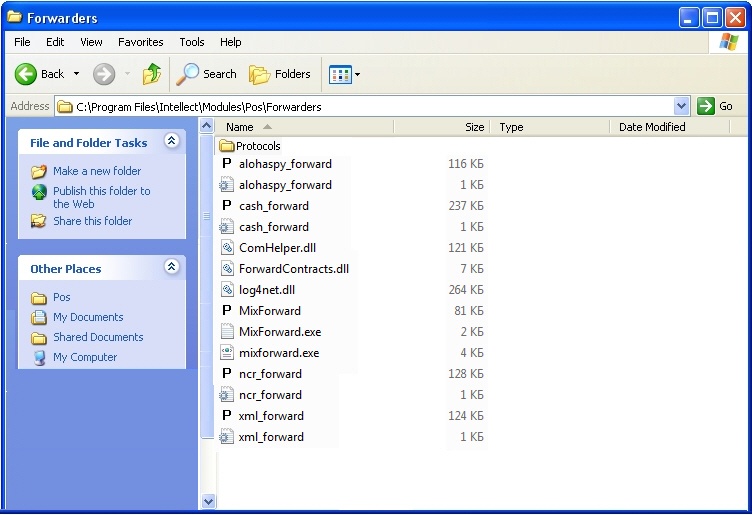Viewport: 752px width, 515px height.
Task: Open the Protocols folder icon
Action: tap(226, 146)
